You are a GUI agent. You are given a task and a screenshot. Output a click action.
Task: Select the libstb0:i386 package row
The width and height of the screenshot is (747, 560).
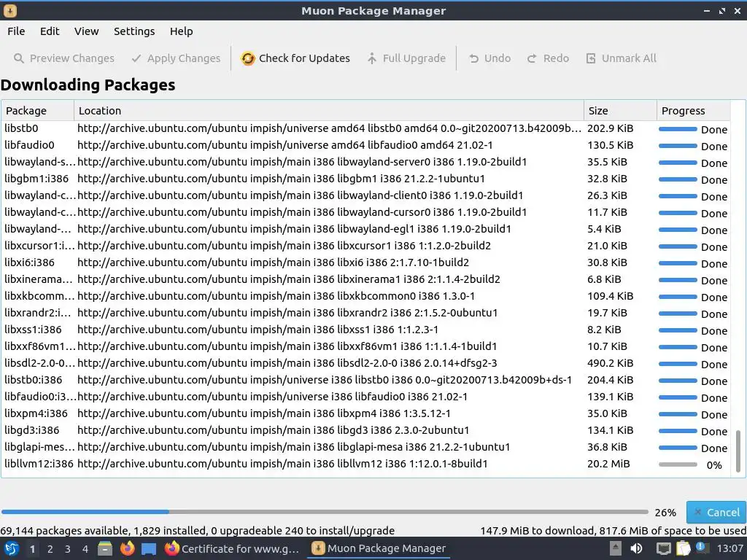(x=365, y=380)
